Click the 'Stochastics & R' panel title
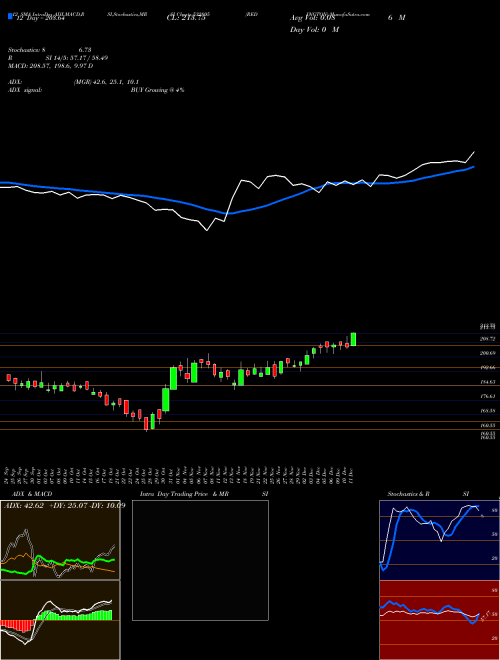This screenshot has width=500, height=660. coord(409,494)
